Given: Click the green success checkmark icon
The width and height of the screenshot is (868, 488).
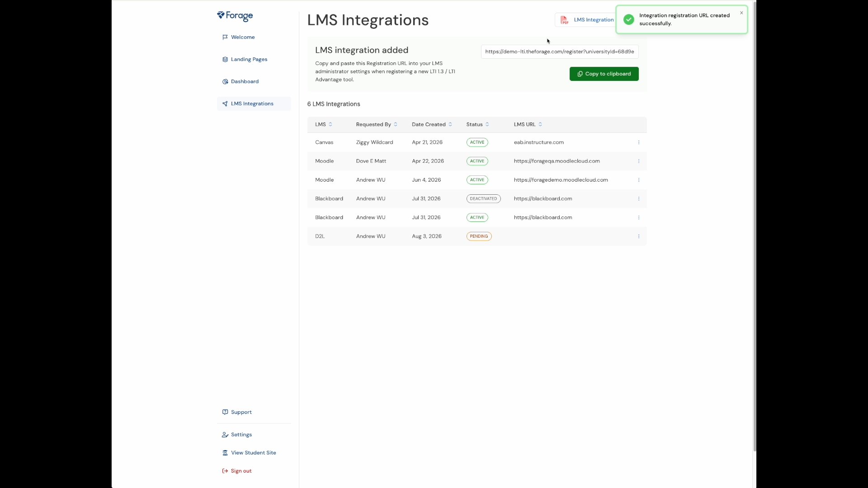Looking at the screenshot, I should (x=628, y=19).
